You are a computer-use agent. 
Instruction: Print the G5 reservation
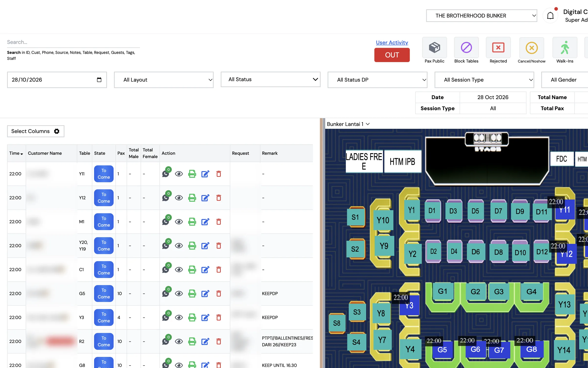[x=192, y=293]
